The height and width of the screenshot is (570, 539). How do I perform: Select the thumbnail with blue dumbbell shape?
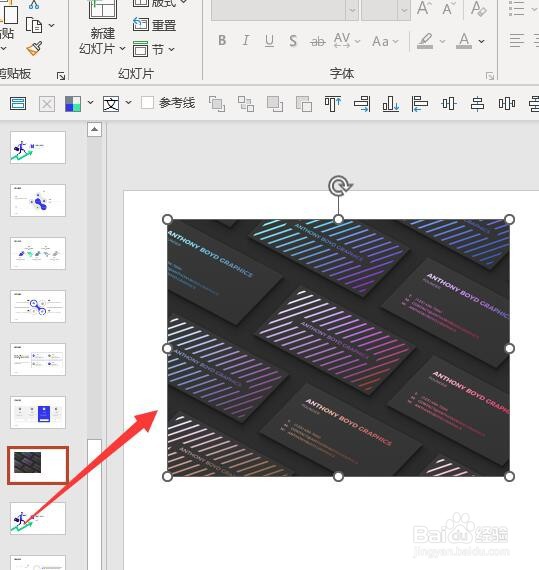coord(38,201)
